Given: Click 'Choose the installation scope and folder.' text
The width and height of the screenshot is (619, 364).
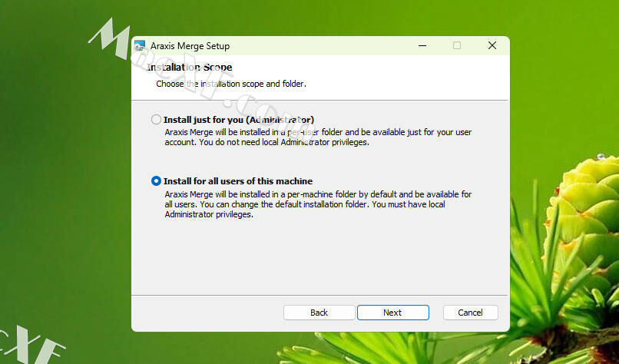Looking at the screenshot, I should click(231, 84).
